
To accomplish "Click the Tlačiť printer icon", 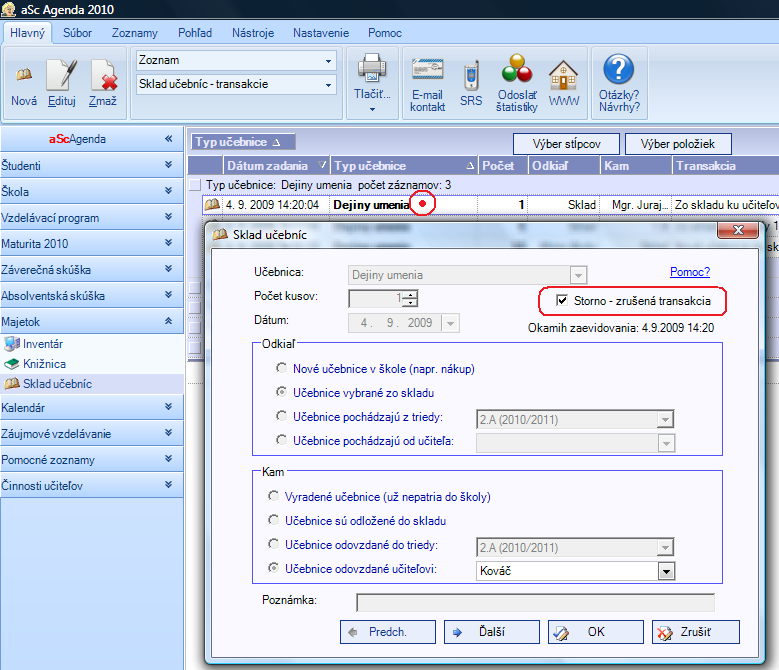I will click(x=372, y=68).
